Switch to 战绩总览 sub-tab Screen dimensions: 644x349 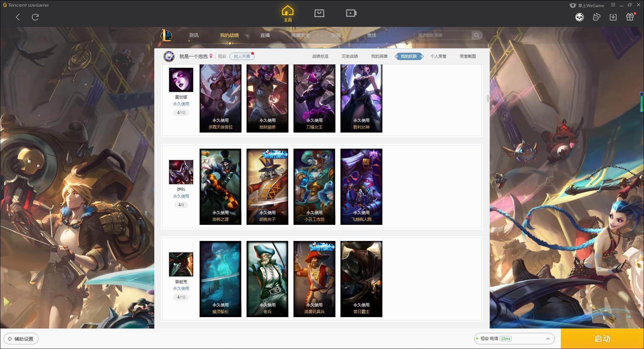click(x=320, y=56)
